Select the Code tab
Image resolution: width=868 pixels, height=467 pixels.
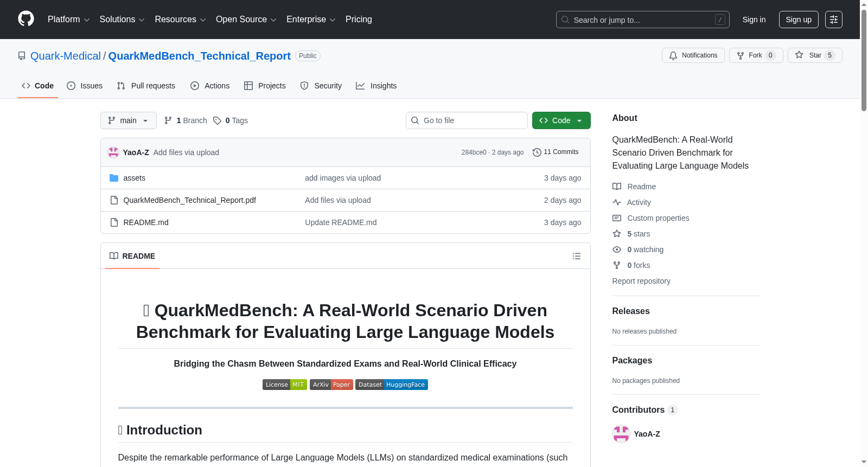pyautogui.click(x=38, y=86)
